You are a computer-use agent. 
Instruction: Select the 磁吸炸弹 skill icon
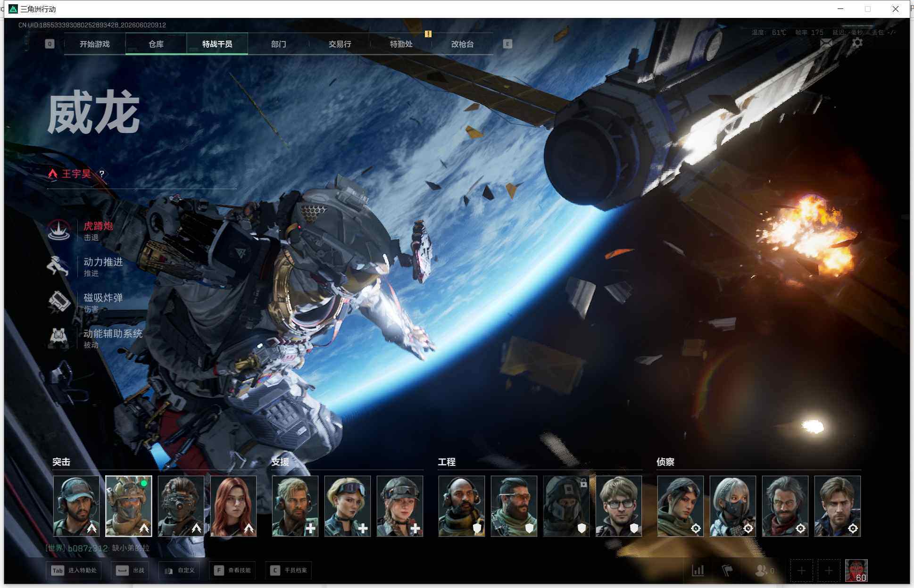click(x=58, y=302)
